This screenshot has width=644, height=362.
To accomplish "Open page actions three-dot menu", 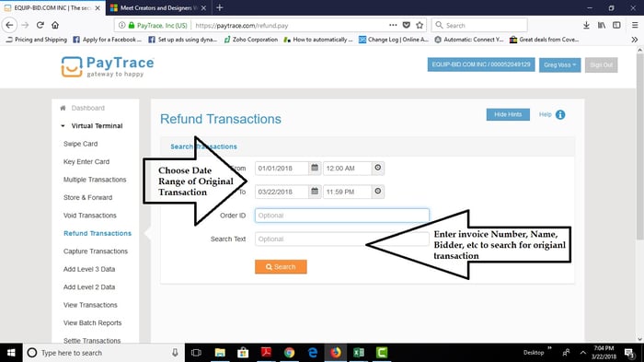I will (393, 25).
